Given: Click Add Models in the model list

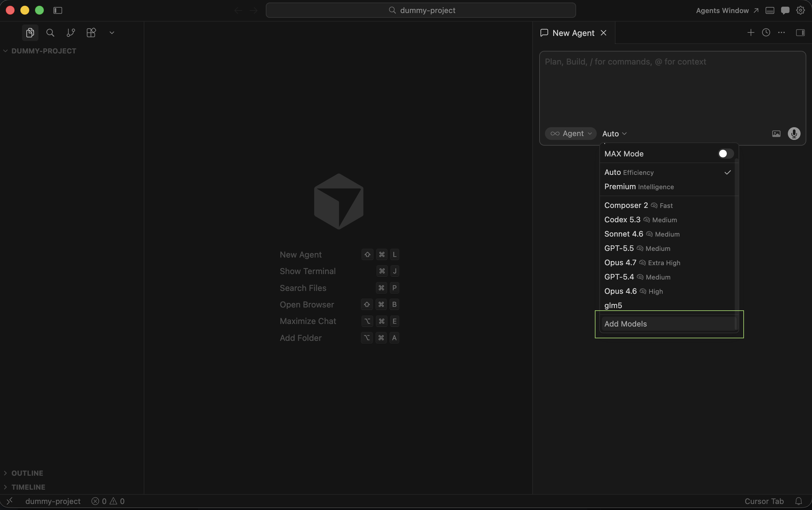Looking at the screenshot, I should pyautogui.click(x=668, y=324).
